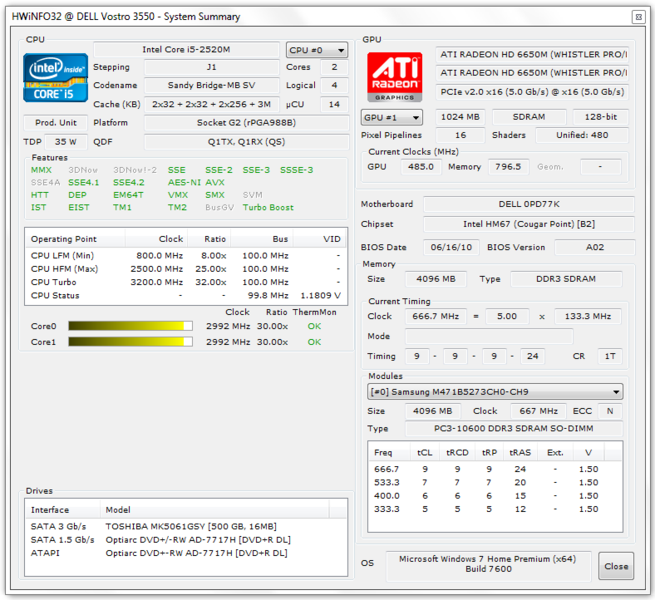Select the SATA 1.5 Gb/s Optiarc drive row
This screenshot has height=600, width=655.
pos(186,540)
